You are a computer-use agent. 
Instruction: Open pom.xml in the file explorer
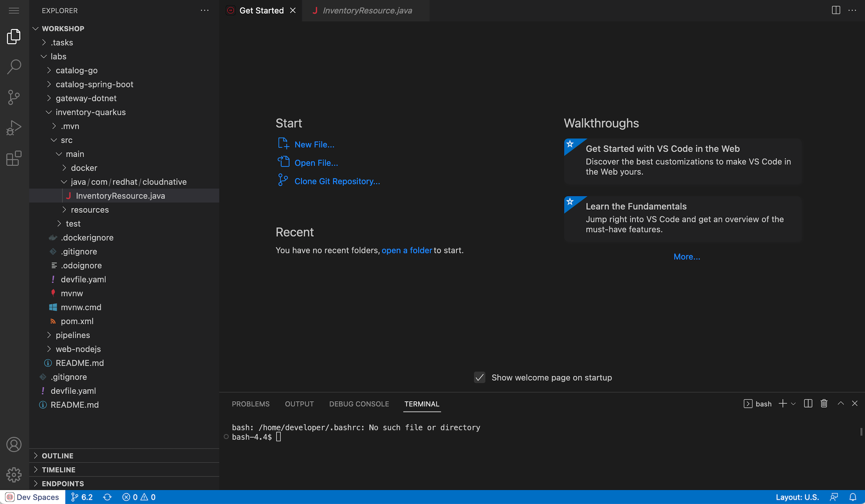coord(77,321)
